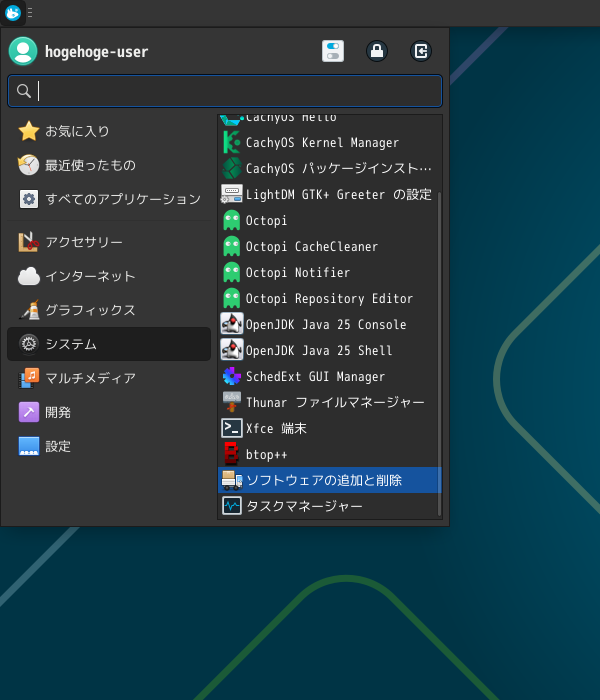The image size is (600, 700).
Task: Select マルチメディア category
Action: pos(109,378)
